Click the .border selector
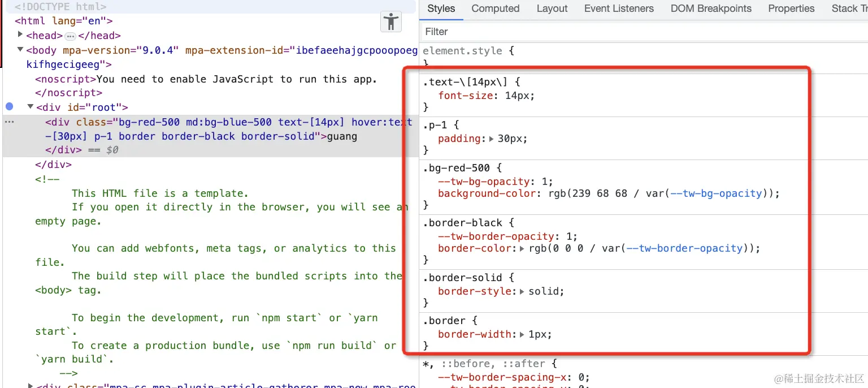The width and height of the screenshot is (868, 388). pos(444,321)
